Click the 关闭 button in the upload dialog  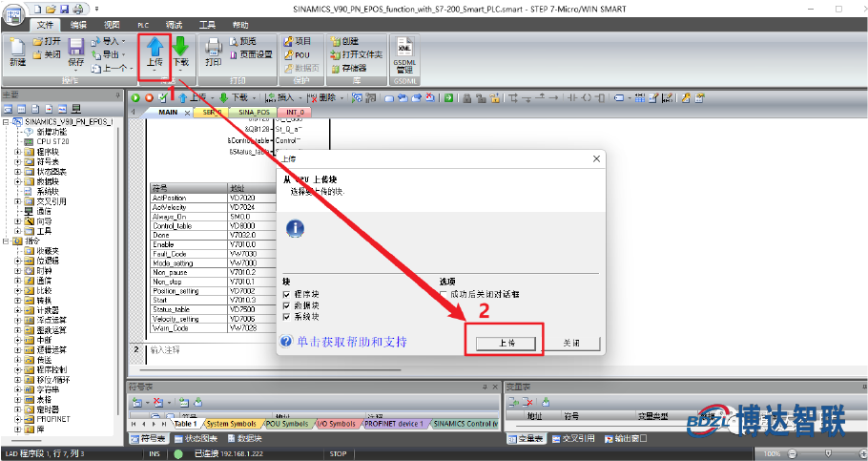tap(572, 343)
